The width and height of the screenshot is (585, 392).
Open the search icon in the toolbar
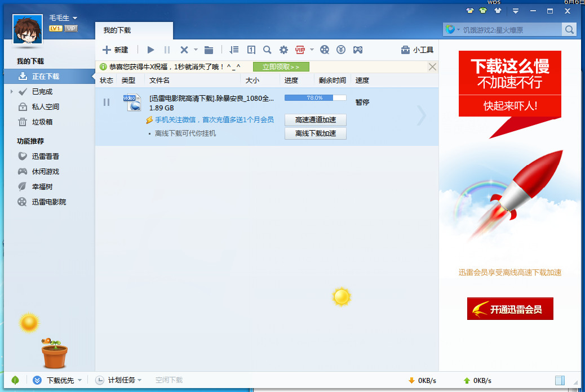(x=266, y=50)
